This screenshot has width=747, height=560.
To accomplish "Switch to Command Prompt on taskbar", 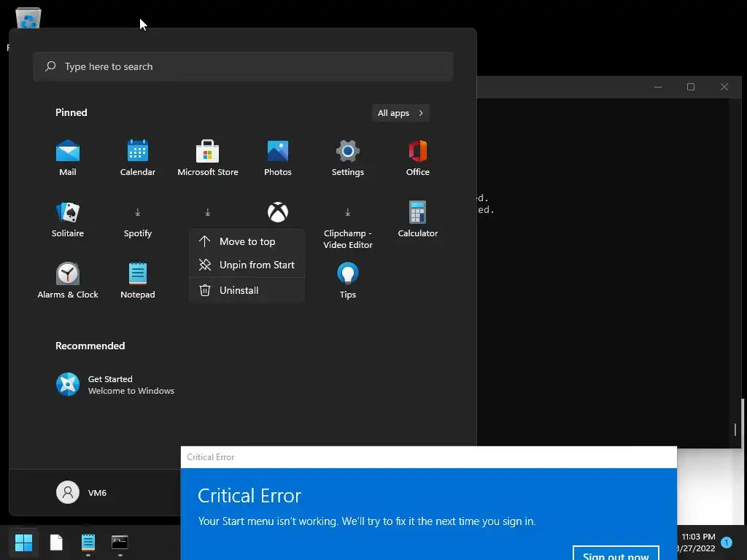I will tap(120, 542).
